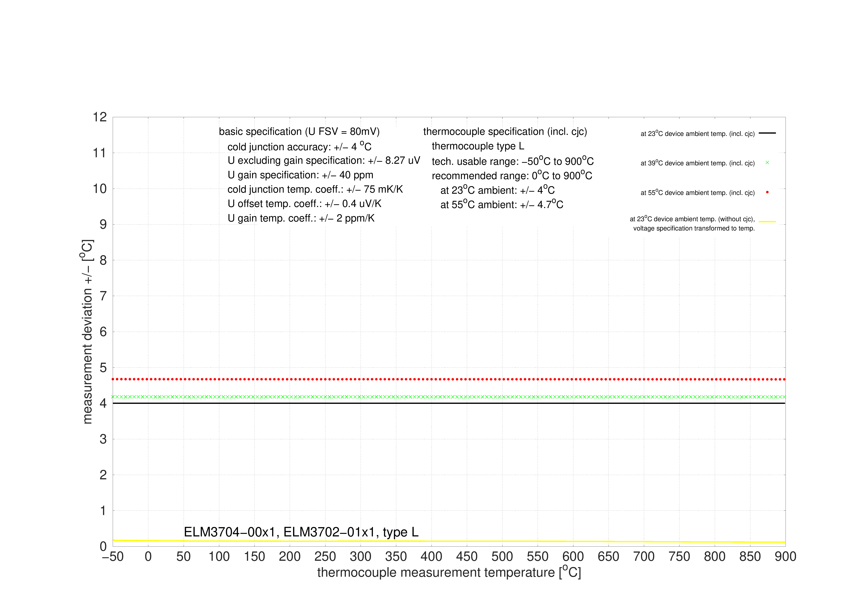Click the y-axis tick label 4

tap(103, 403)
